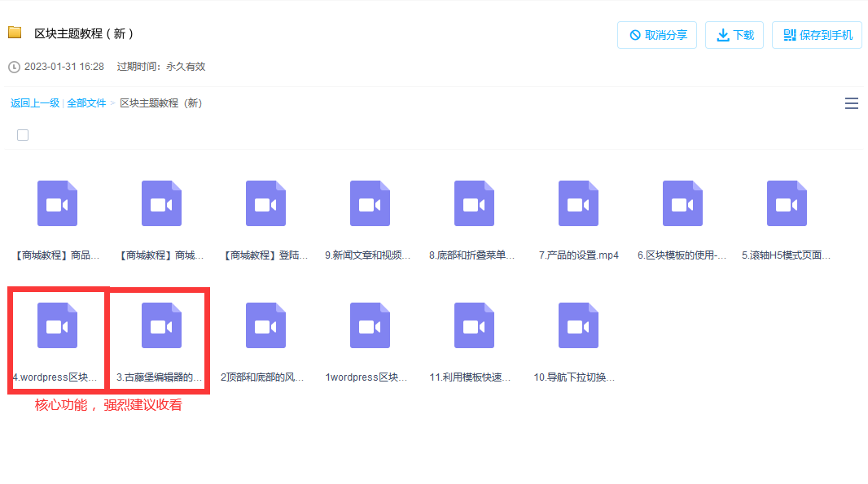Open the 9.新闻文章和视频 video icon
This screenshot has height=484, width=868.
pos(370,203)
